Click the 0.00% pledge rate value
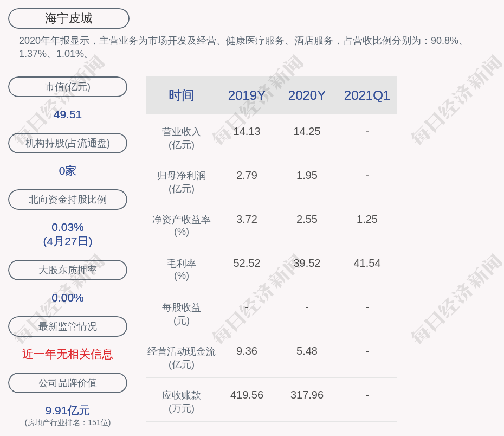This screenshot has width=504, height=436. [x=68, y=298]
